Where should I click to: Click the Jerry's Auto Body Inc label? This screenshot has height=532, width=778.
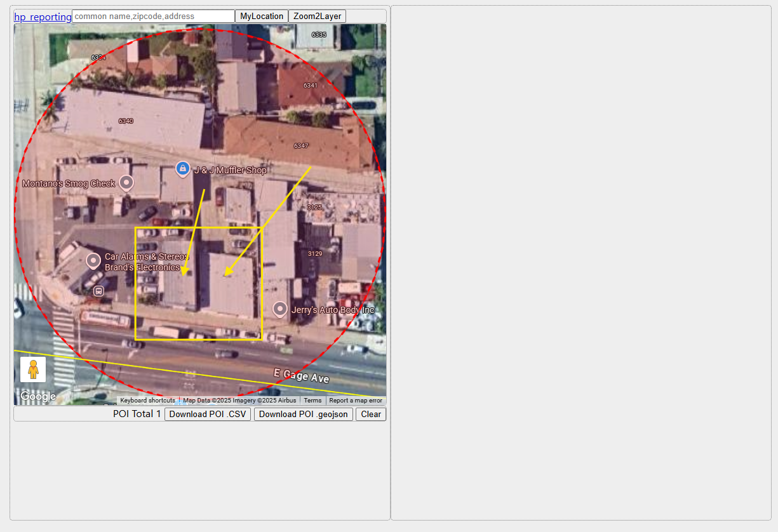click(x=333, y=310)
